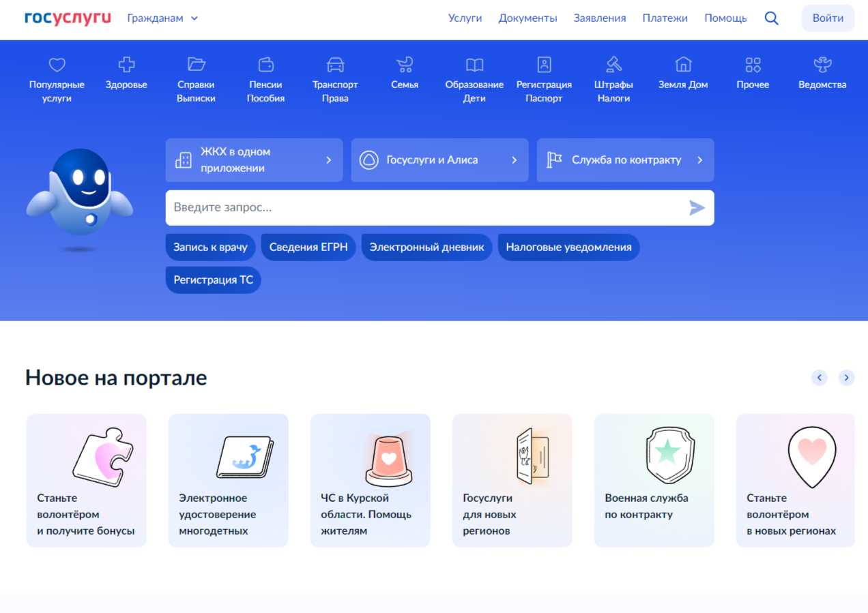Select the Запись к врачу quick chip

click(210, 247)
